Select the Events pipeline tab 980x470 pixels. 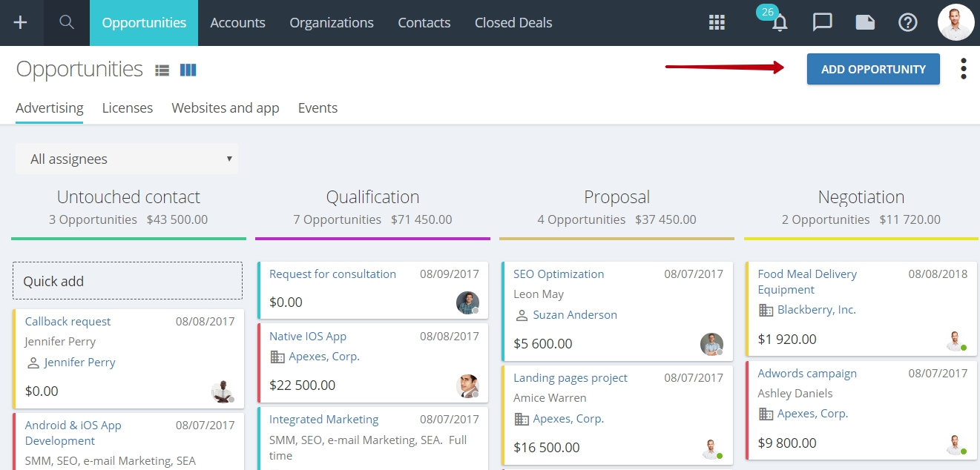pyautogui.click(x=318, y=108)
